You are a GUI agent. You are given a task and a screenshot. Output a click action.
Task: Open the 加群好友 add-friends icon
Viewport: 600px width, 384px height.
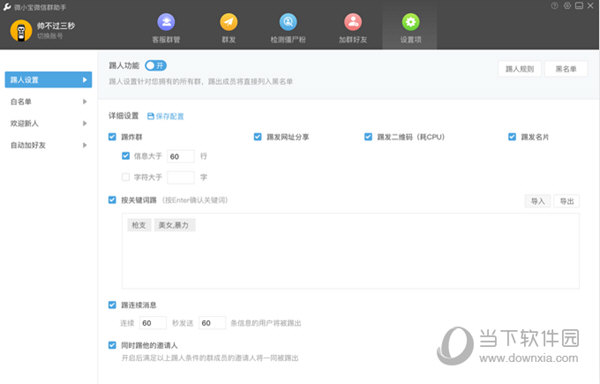coord(353,22)
